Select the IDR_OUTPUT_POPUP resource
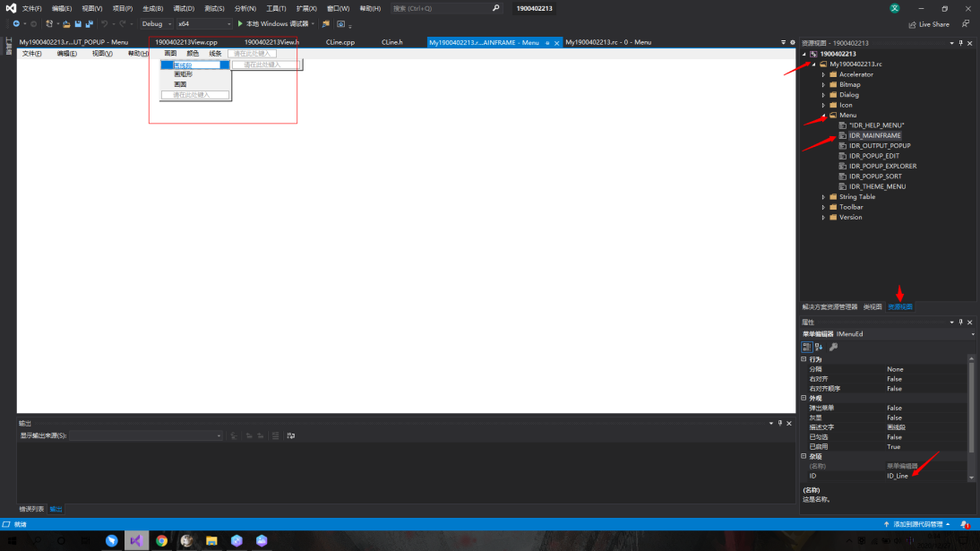 point(880,146)
